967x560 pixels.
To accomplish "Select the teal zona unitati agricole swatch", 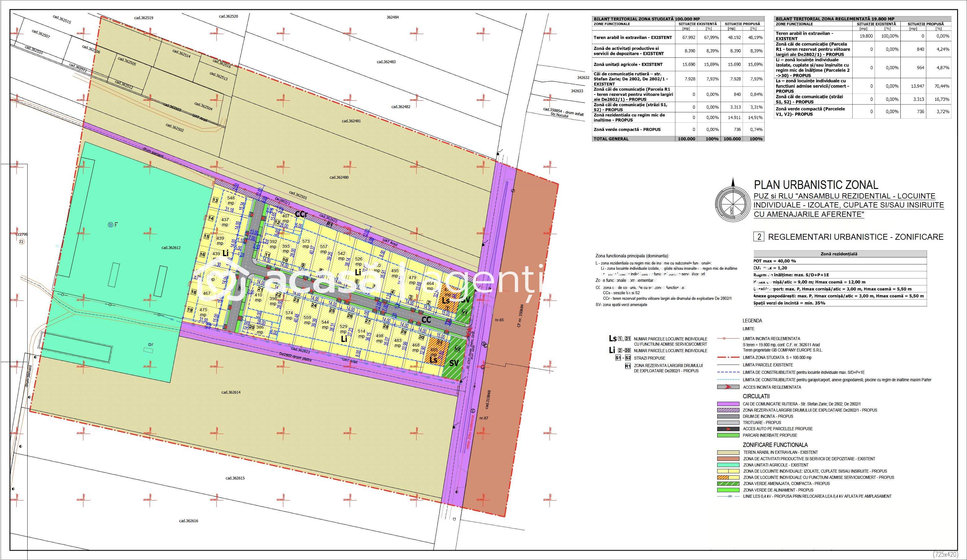I will [x=728, y=465].
